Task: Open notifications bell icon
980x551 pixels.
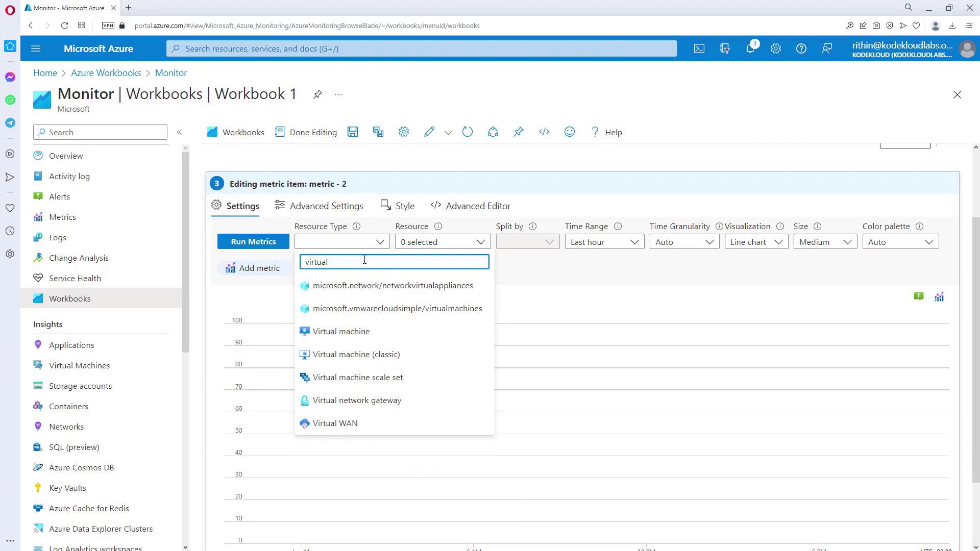Action: coord(750,48)
